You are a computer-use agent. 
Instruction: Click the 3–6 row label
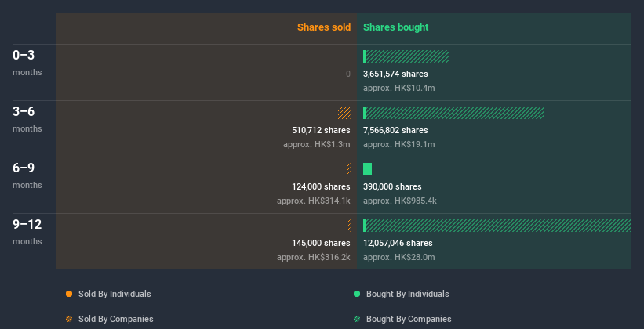coord(24,111)
